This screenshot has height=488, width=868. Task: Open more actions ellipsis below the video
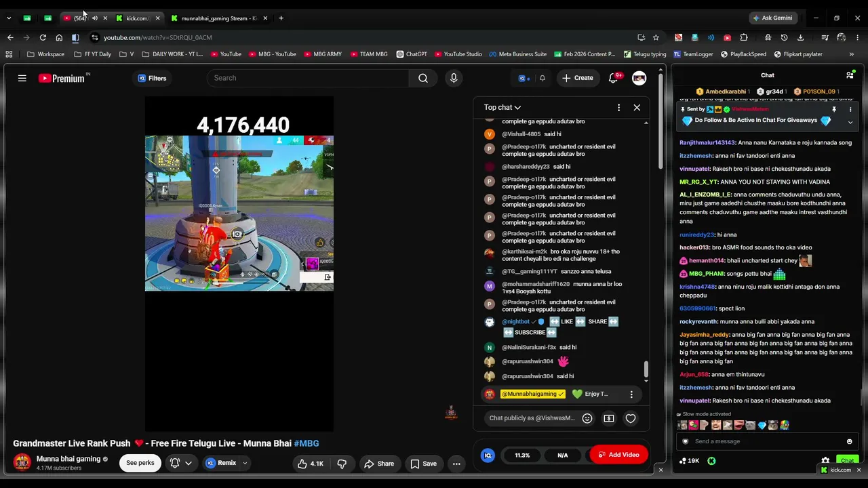click(456, 464)
